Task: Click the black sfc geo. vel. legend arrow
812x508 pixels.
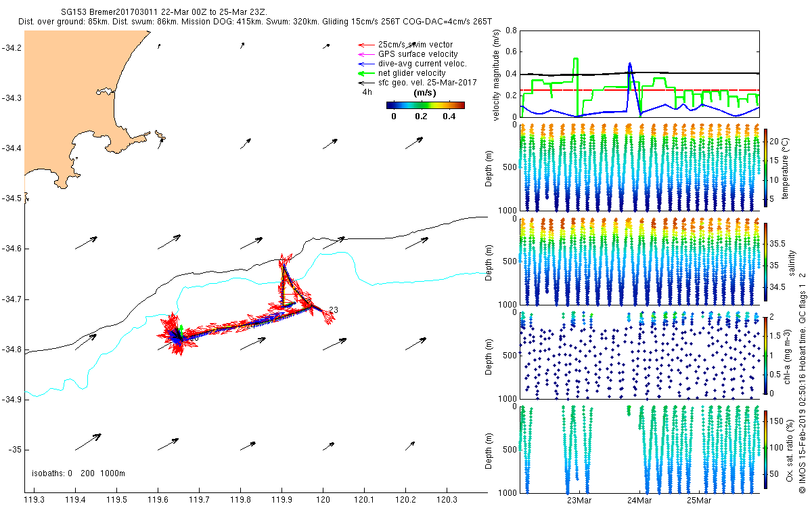Action: point(365,83)
